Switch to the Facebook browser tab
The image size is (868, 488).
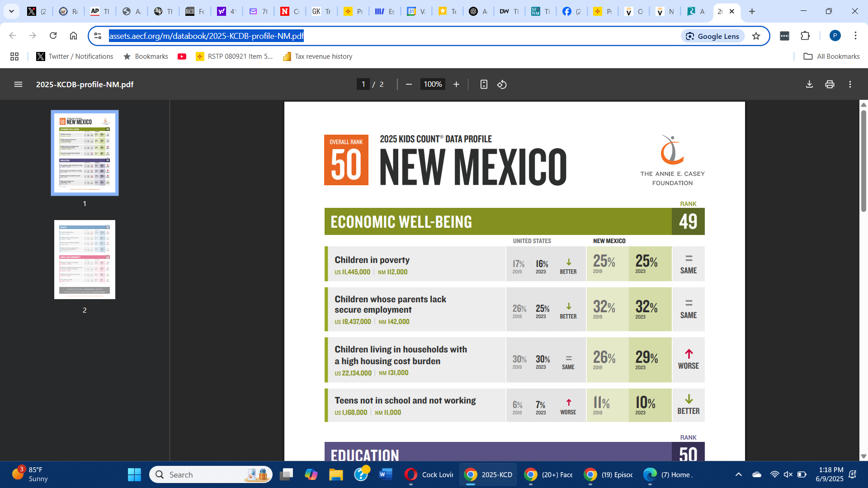[x=571, y=12]
